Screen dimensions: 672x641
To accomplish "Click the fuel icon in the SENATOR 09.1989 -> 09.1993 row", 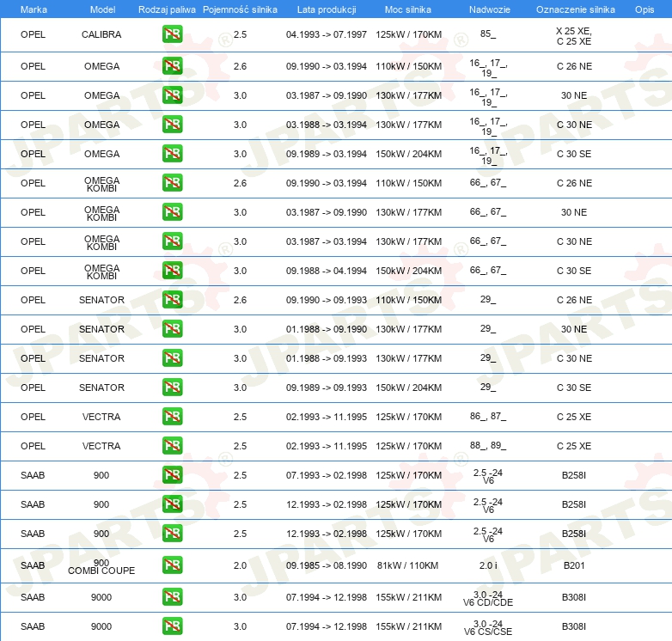I will [172, 387].
